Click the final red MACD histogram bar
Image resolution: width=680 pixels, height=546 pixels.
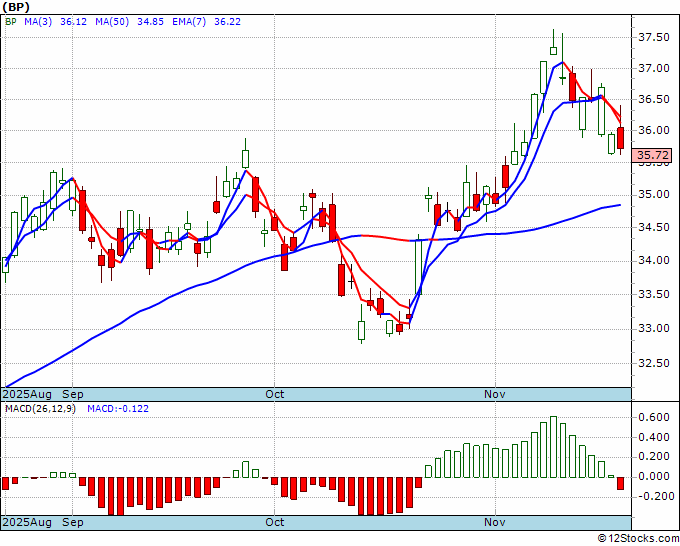pos(621,484)
